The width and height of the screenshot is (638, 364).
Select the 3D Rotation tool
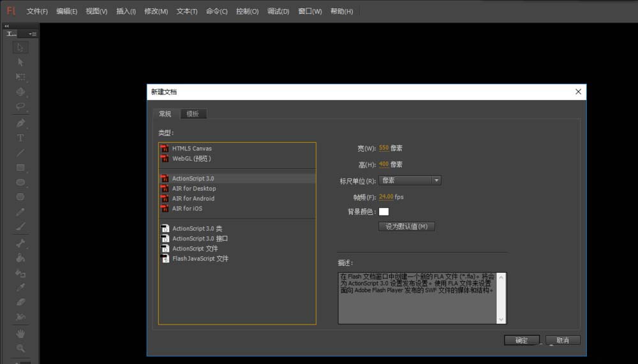(20, 92)
